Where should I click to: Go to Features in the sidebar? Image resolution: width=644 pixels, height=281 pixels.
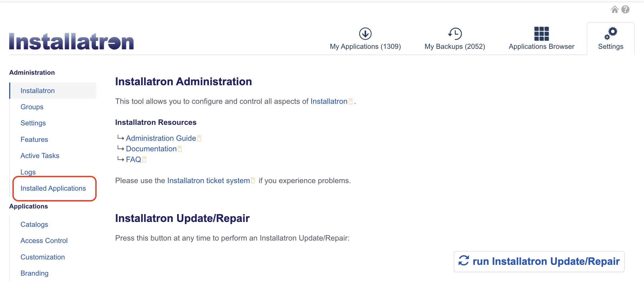point(34,139)
